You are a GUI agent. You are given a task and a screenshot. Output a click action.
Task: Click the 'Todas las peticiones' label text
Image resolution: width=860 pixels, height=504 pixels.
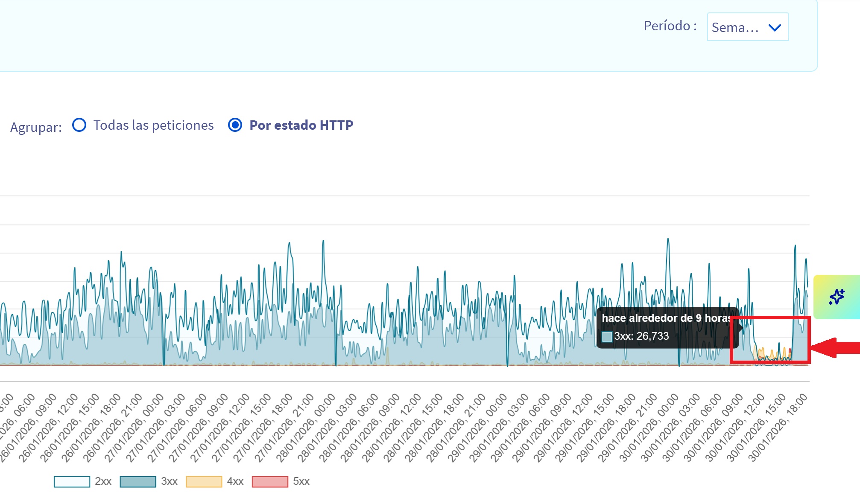(x=153, y=125)
